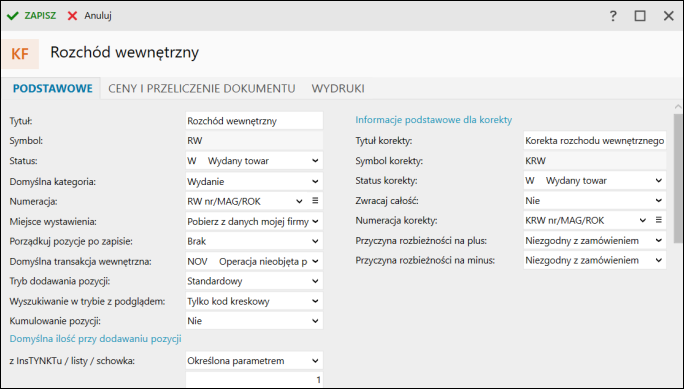Click the Tytuł korekty text field
This screenshot has width=684, height=389.
pos(595,141)
